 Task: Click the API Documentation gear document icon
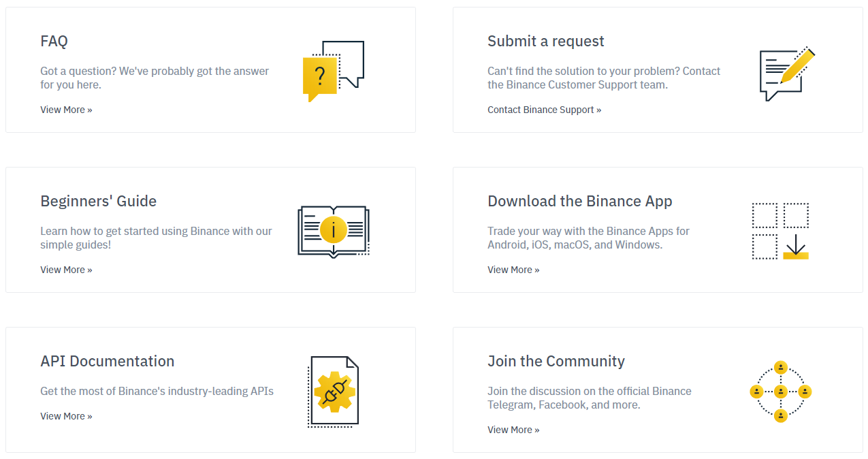click(333, 392)
